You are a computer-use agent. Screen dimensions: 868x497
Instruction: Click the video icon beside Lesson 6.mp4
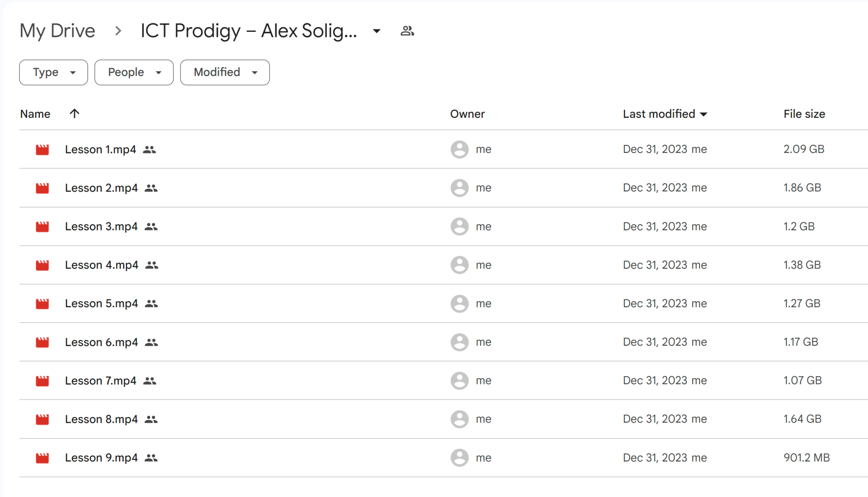[42, 342]
